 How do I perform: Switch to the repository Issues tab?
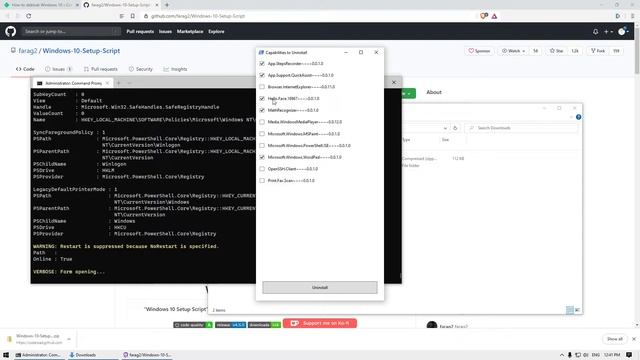58,69
